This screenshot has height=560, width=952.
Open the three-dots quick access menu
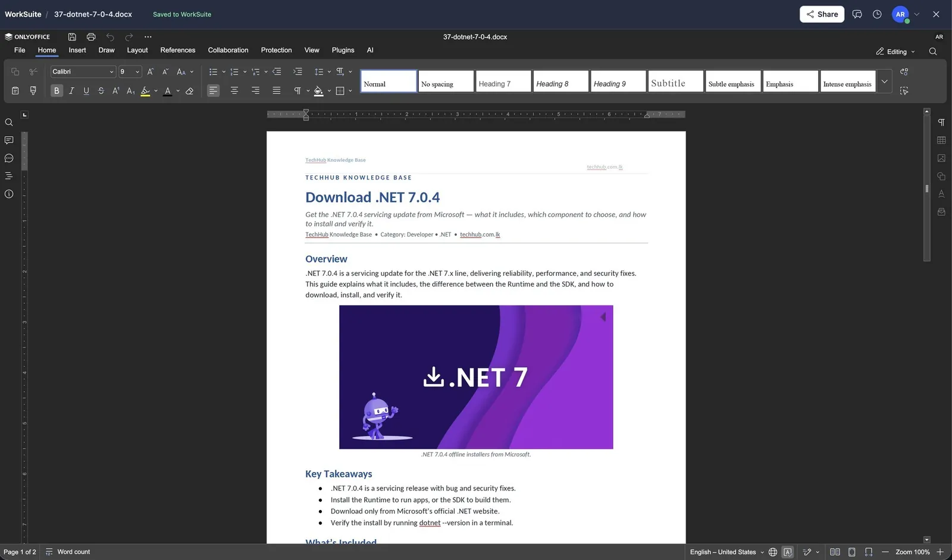tap(148, 37)
